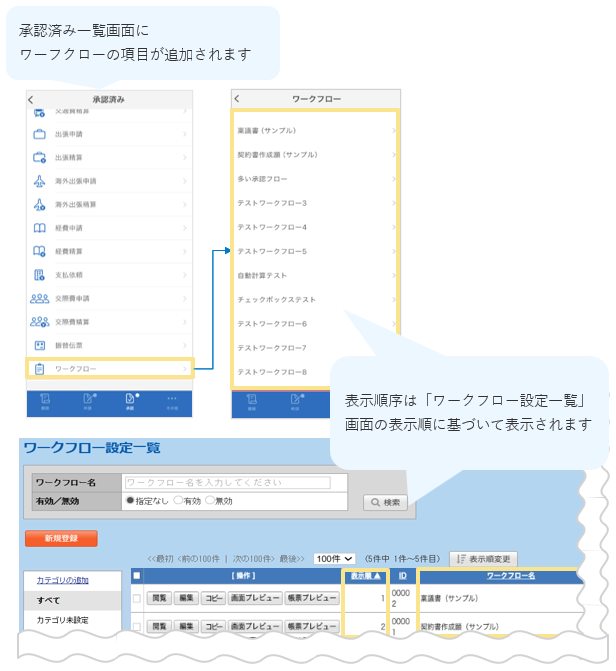
Task: Tap the slip icon for 振替伝票
Action: [x=39, y=345]
